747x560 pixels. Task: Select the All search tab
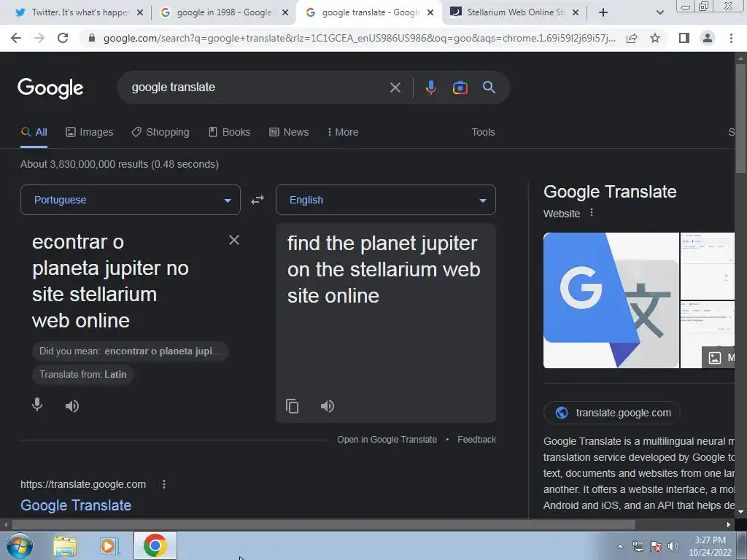coord(34,132)
